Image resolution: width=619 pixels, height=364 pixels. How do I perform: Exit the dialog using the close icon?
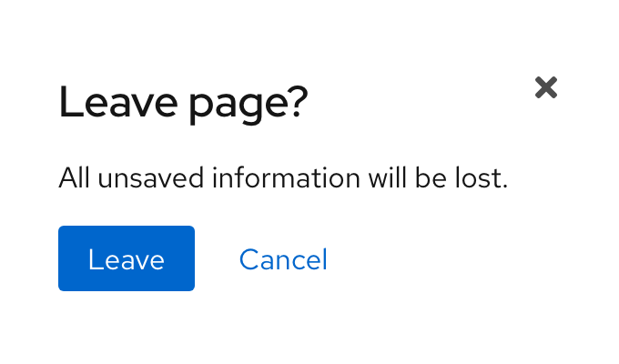tap(546, 87)
